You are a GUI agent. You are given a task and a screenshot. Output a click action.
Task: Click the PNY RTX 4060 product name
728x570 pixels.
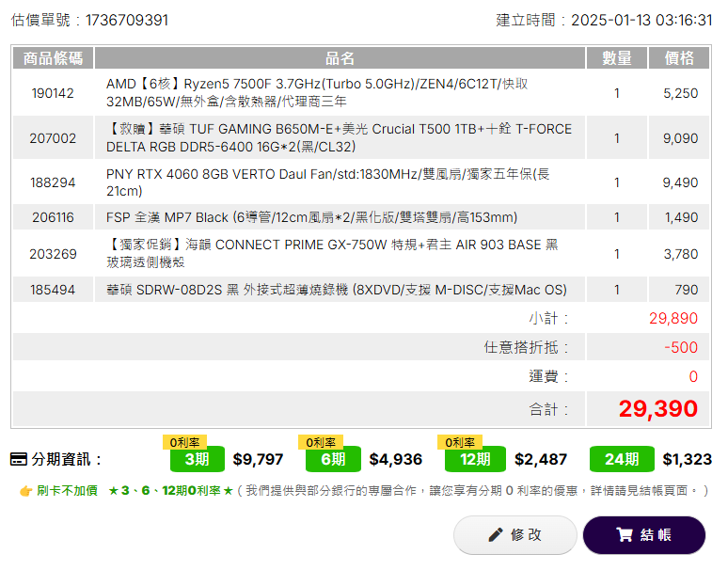[327, 182]
